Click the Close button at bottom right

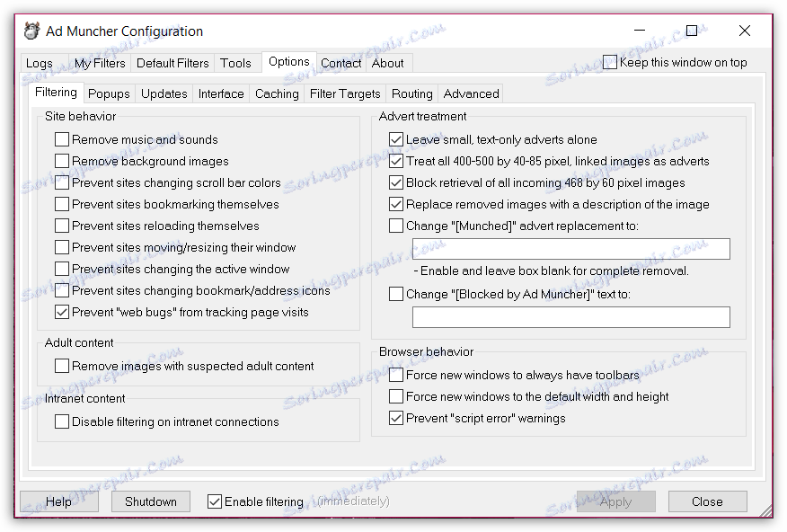(707, 501)
